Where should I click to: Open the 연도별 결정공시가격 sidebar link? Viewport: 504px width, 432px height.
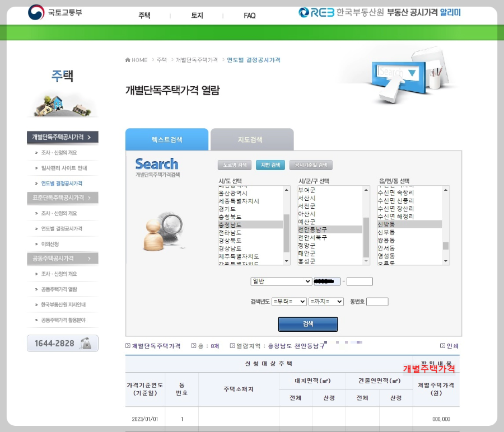click(63, 184)
